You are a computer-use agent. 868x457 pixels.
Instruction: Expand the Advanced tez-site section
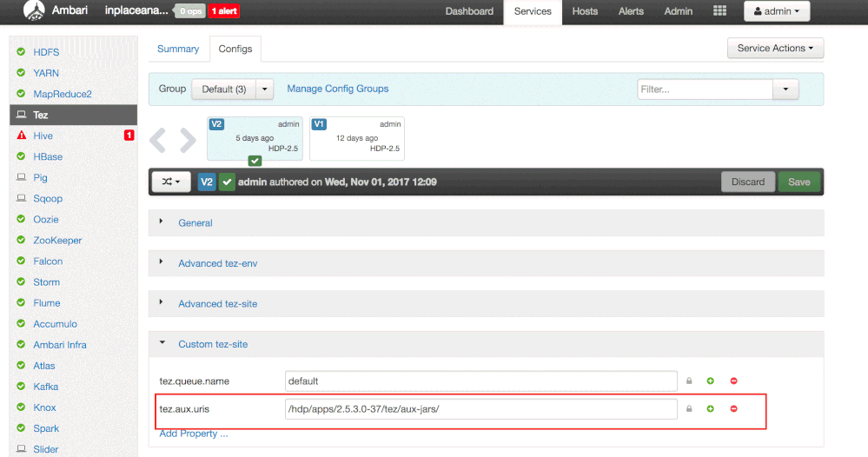click(x=217, y=303)
